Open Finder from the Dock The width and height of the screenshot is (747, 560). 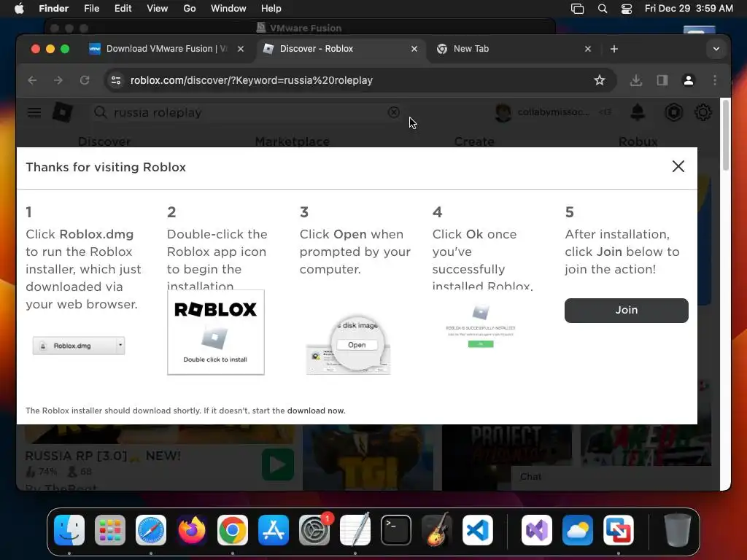69,530
